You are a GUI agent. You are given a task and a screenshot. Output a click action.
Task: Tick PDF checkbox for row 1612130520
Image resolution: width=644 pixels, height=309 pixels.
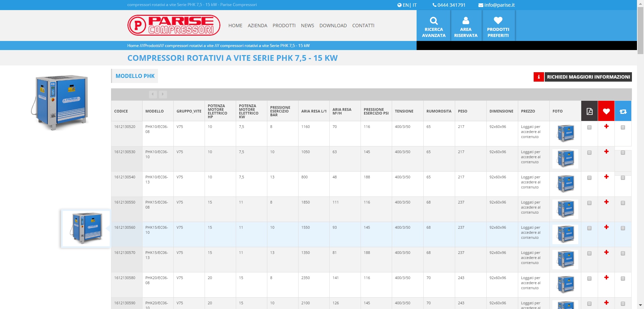coord(589,127)
